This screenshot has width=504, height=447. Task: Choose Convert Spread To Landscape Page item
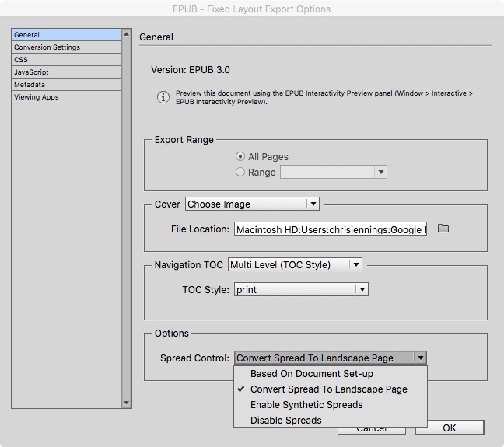pos(329,389)
